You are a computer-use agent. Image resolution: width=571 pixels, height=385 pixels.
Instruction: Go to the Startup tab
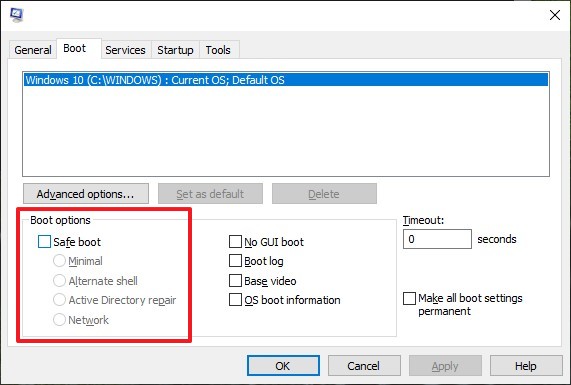tap(175, 50)
